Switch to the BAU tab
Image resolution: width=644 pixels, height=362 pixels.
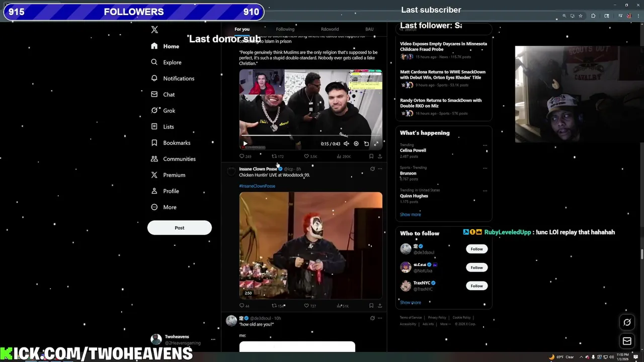point(369,29)
